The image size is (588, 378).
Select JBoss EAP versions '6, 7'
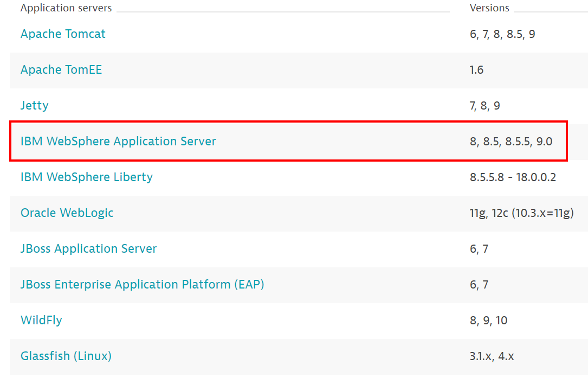(479, 285)
